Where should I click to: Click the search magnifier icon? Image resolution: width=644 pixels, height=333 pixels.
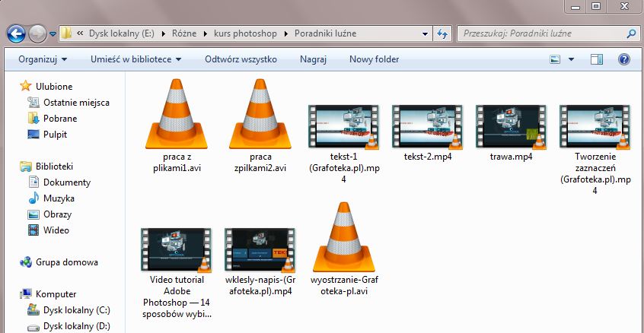(x=631, y=33)
